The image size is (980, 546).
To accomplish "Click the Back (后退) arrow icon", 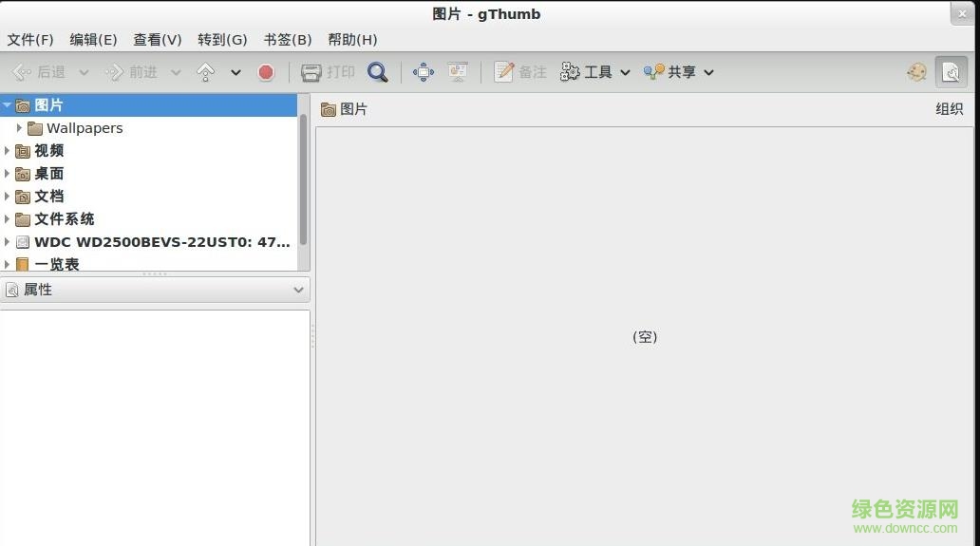I will [x=21, y=72].
